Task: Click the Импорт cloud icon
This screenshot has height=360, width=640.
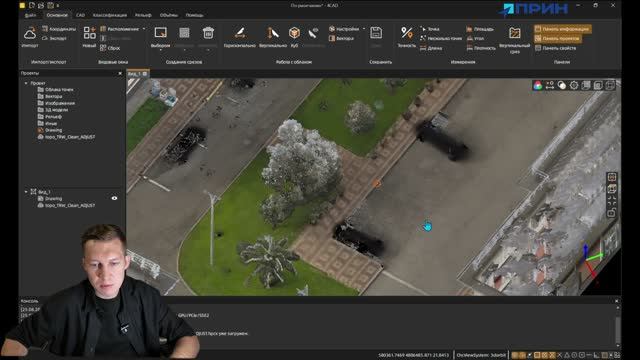Action: pos(30,33)
